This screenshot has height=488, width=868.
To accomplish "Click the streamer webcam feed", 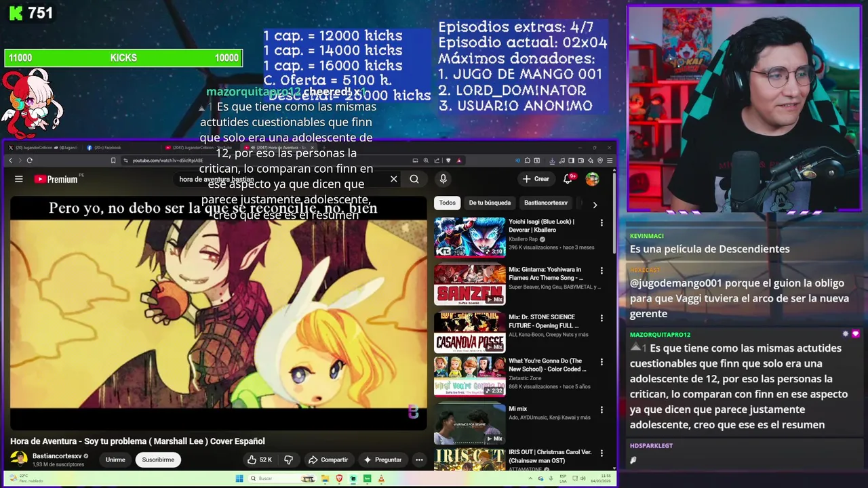I will (x=745, y=108).
